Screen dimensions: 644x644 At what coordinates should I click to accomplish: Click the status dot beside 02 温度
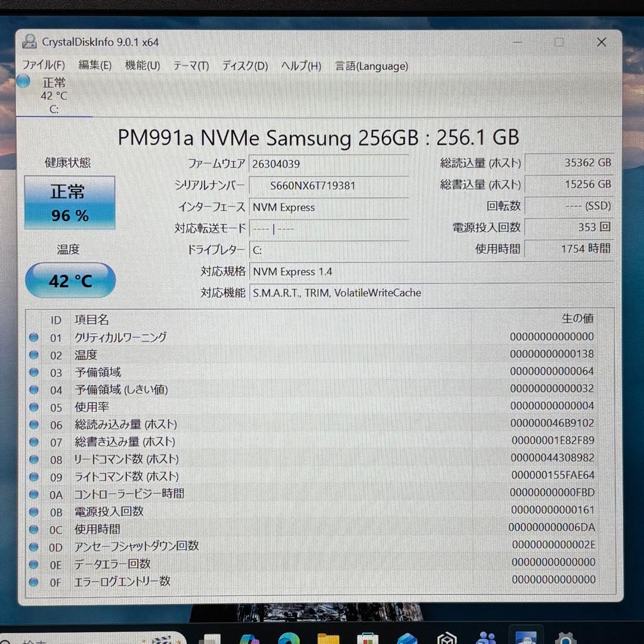(34, 354)
